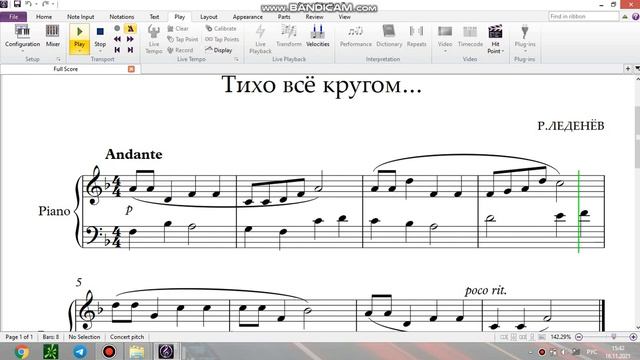Expand the Configuration dropdown arrow
The height and width of the screenshot is (360, 640).
pyautogui.click(x=22, y=51)
